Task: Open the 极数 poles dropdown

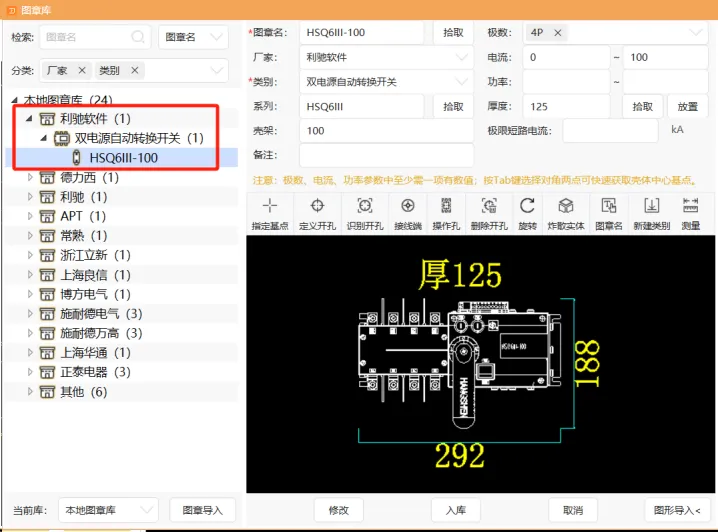Action: [696, 33]
